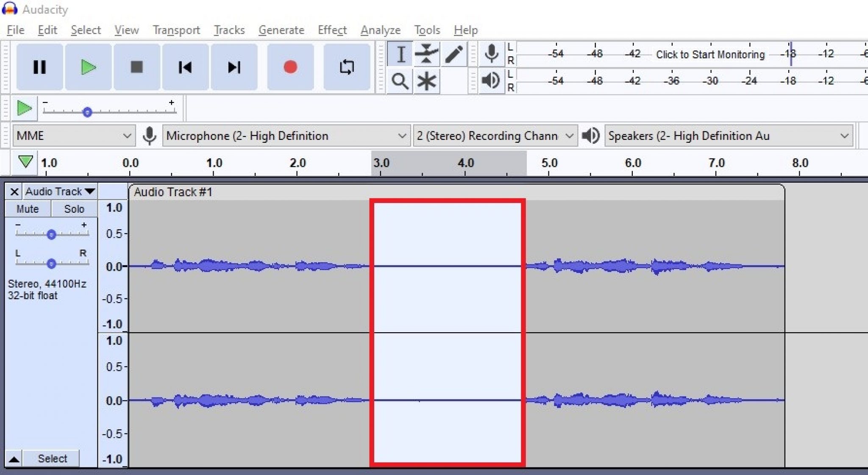Image resolution: width=868 pixels, height=475 pixels.
Task: Mute Audio Track #1
Action: coord(27,208)
